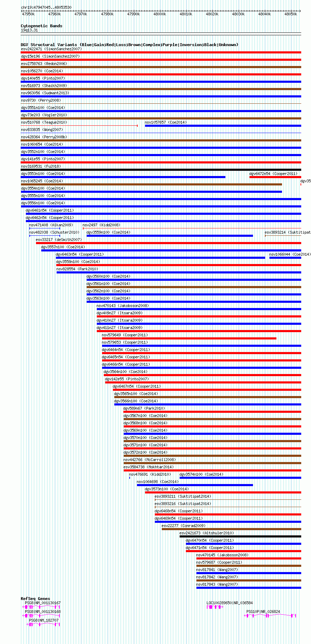
Task: Select nsv470143 (Jakobsson2008) label
Action: [x=123, y=306]
